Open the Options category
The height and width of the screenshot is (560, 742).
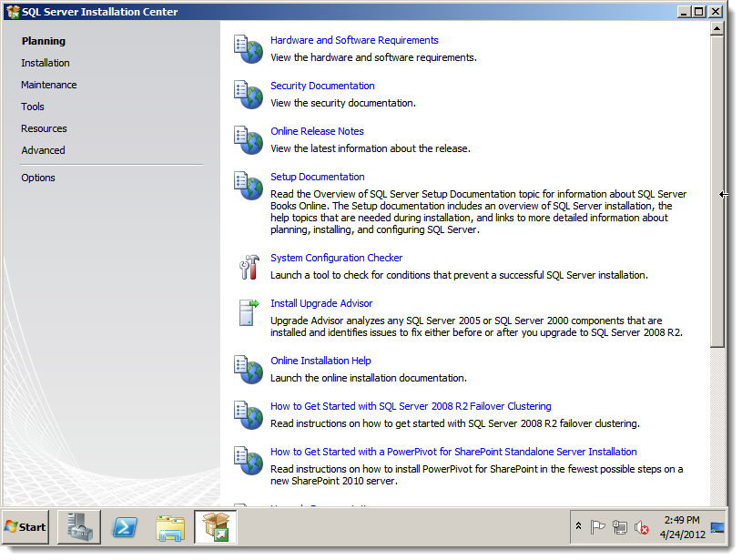coord(38,178)
